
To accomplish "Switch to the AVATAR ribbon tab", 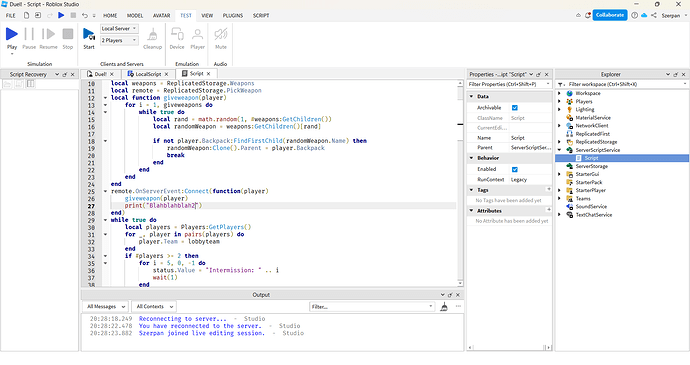I will [x=161, y=15].
